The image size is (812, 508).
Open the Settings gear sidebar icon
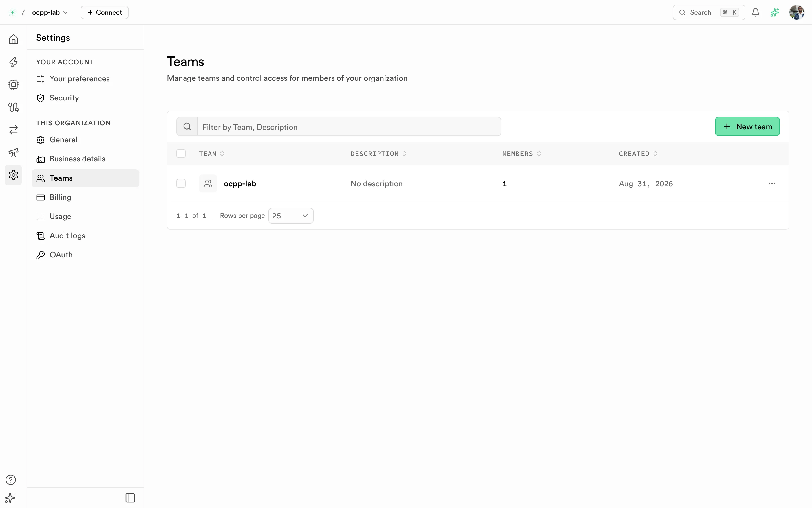coord(14,175)
